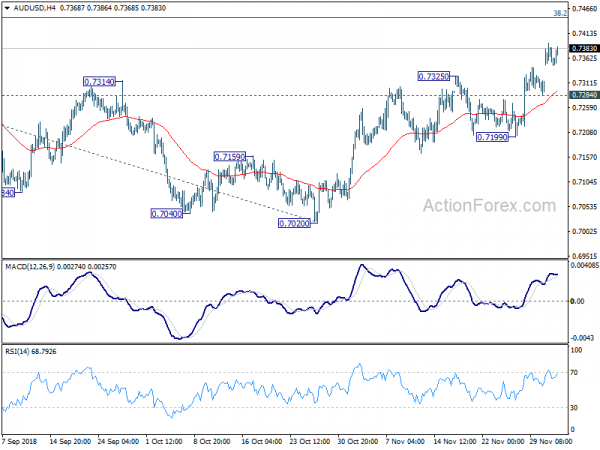Click the 29 Nov 08:00 time label
Viewport: 600px width, 450px height.
point(551,441)
